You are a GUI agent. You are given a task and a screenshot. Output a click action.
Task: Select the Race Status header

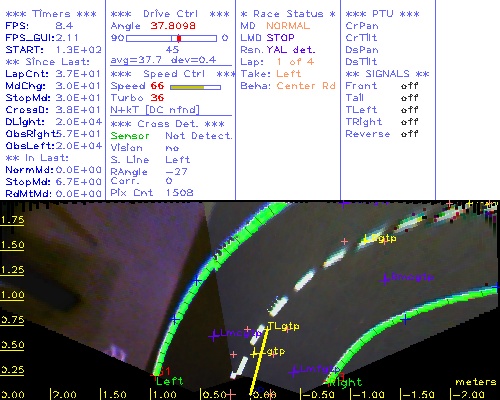click(288, 14)
